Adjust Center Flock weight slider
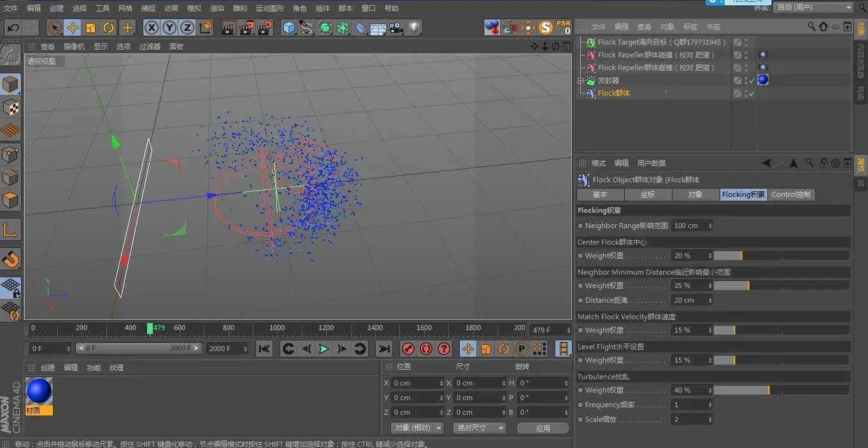This screenshot has height=448, width=868. 781,256
